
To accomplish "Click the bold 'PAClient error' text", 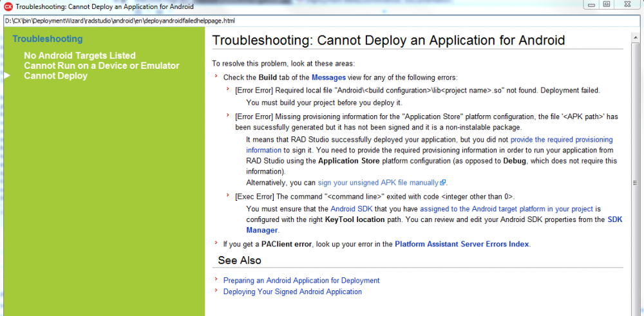I will 287,244.
